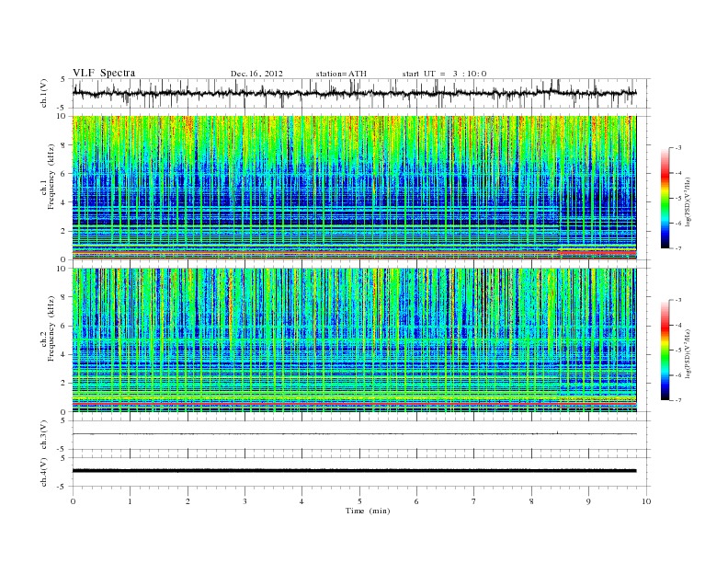Click time axis tick label "8"

531,501
